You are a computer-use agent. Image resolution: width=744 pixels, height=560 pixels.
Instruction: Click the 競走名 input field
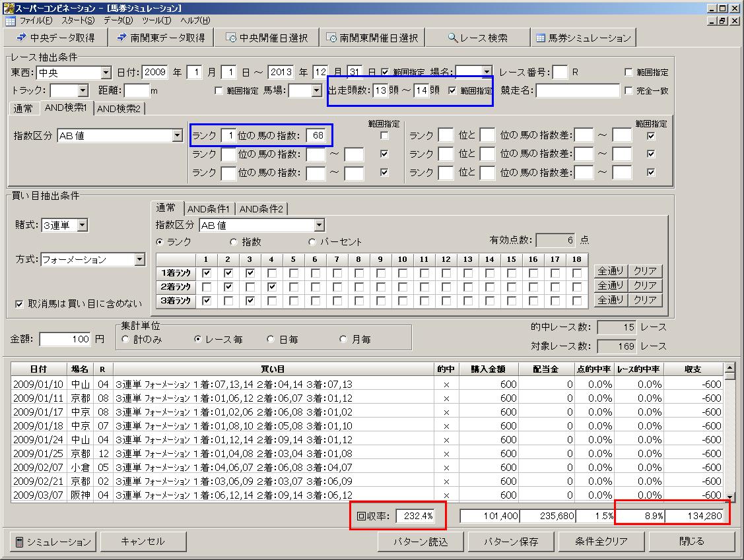click(578, 90)
